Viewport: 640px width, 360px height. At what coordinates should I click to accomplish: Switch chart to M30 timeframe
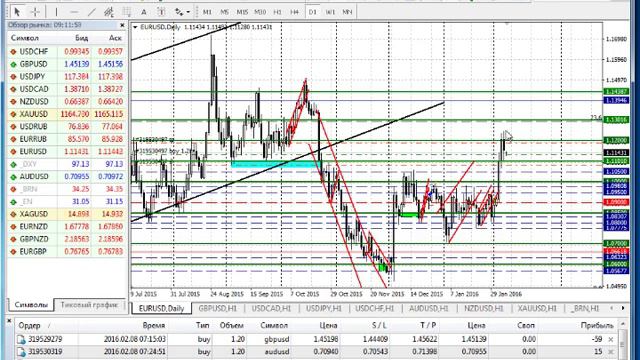260,12
